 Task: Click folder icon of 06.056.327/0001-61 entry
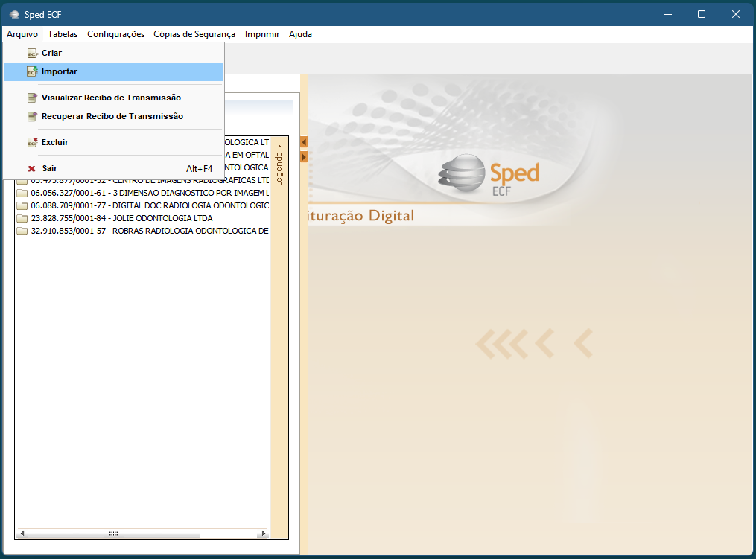pyautogui.click(x=22, y=194)
